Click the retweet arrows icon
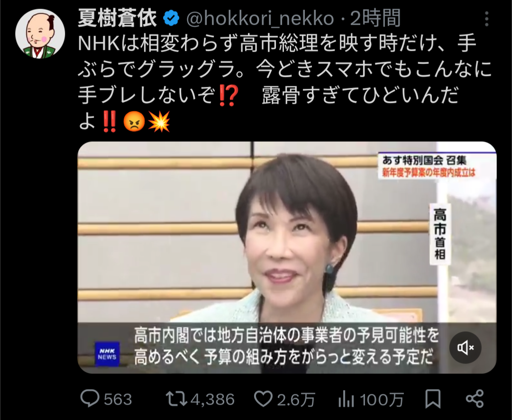The width and height of the screenshot is (512, 420). tap(176, 399)
